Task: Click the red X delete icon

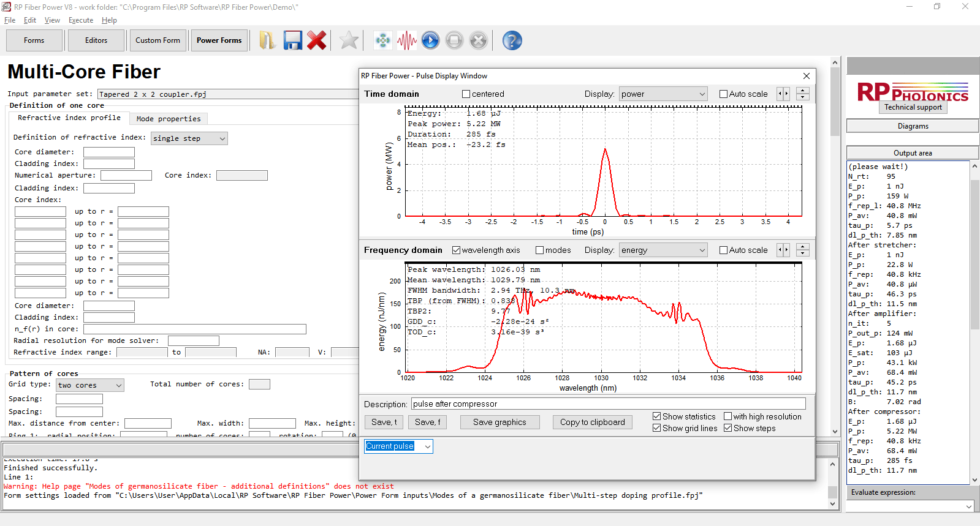Action: (x=317, y=40)
